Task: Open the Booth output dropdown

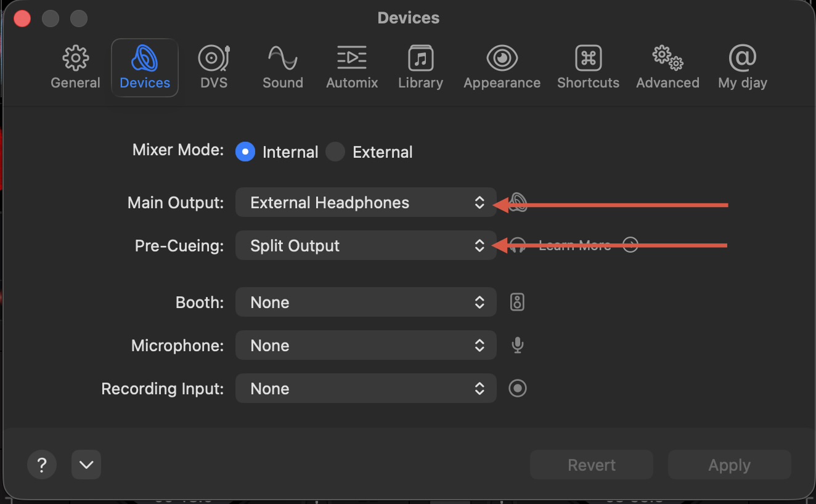Action: (x=365, y=303)
